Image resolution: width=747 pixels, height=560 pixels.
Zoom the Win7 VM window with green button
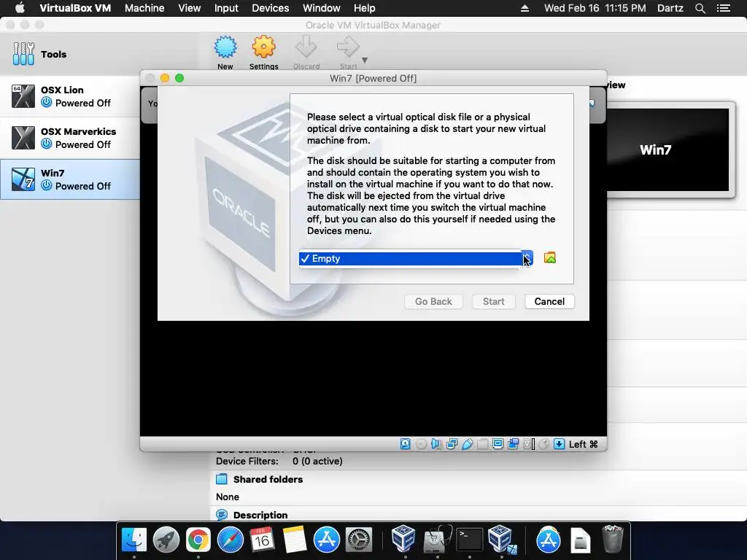[x=179, y=78]
